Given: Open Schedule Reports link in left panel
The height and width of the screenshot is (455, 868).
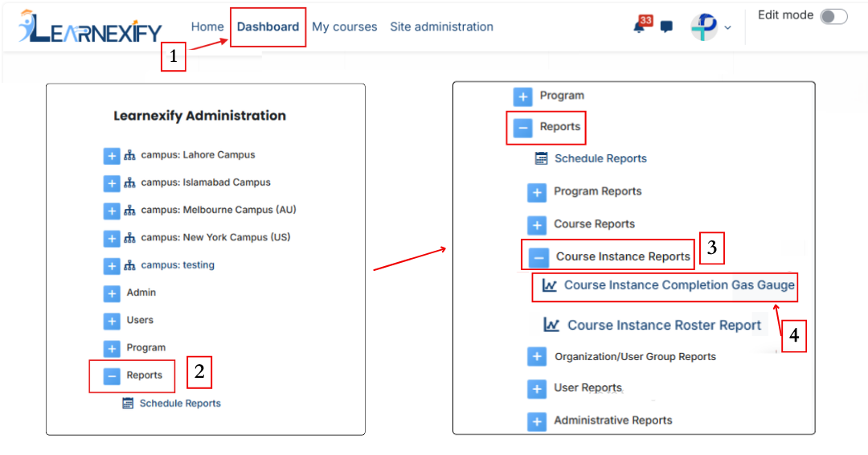Looking at the screenshot, I should pos(180,403).
